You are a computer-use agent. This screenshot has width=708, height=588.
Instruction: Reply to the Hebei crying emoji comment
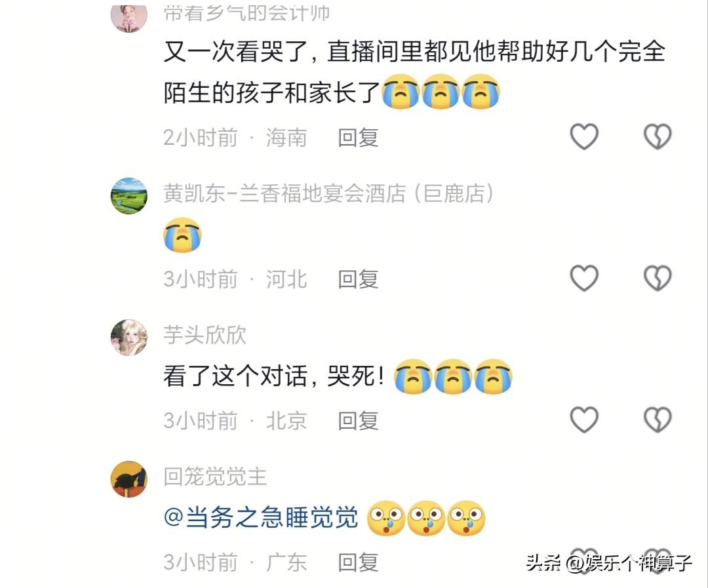coord(358,279)
